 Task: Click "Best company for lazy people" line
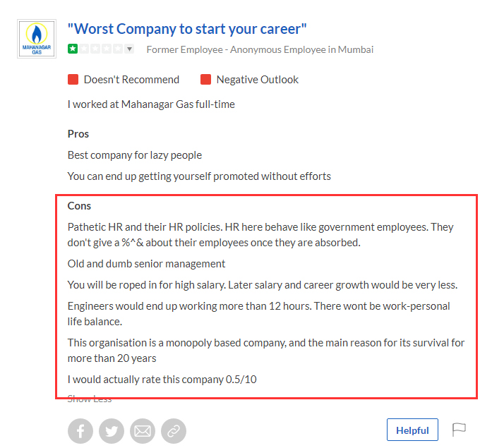(135, 155)
